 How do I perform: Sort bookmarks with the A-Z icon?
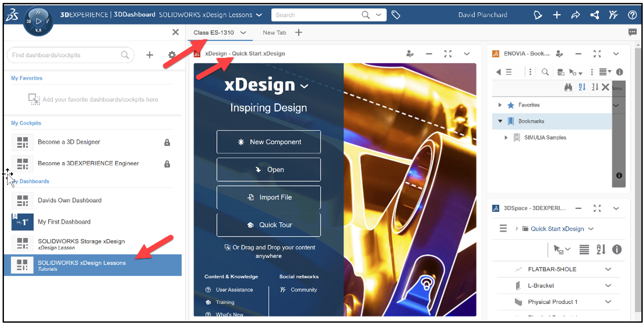[x=582, y=87]
